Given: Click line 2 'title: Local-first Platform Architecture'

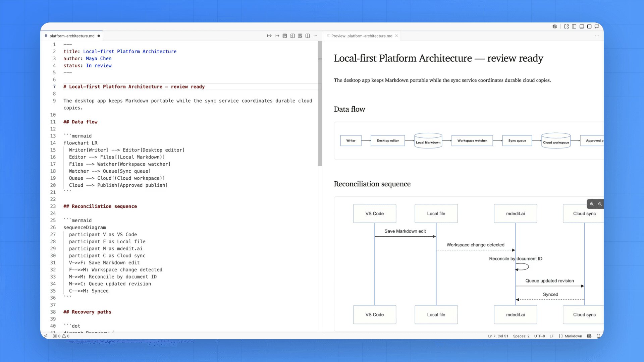Looking at the screenshot, I should [x=120, y=51].
